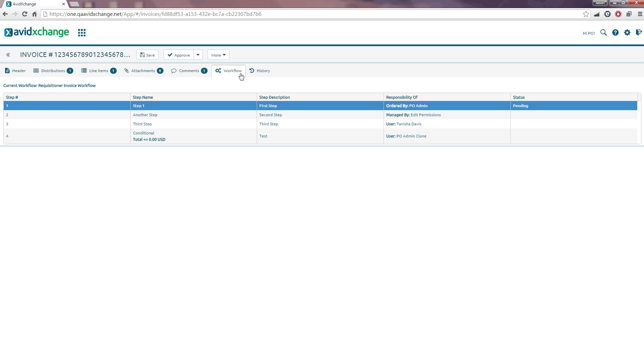Screen dimensions: 644x349
Task: Click the 'Step #' column header
Action: (67, 97)
